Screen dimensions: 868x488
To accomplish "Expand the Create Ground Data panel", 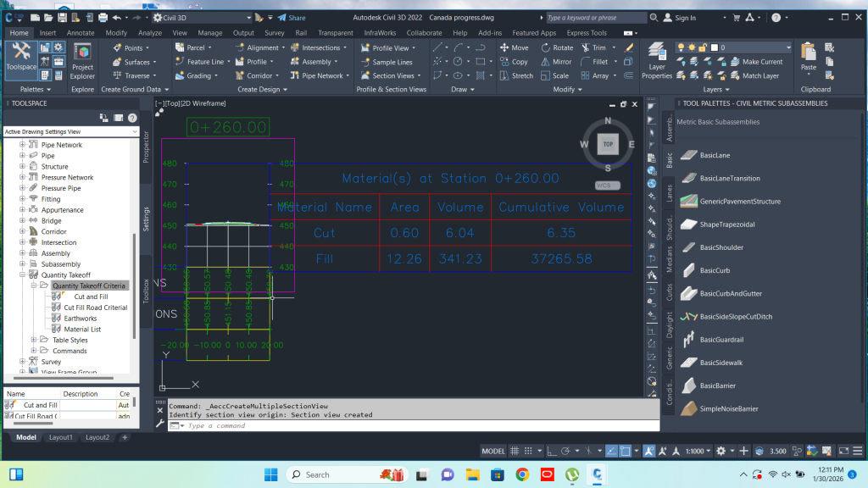I will pos(166,89).
